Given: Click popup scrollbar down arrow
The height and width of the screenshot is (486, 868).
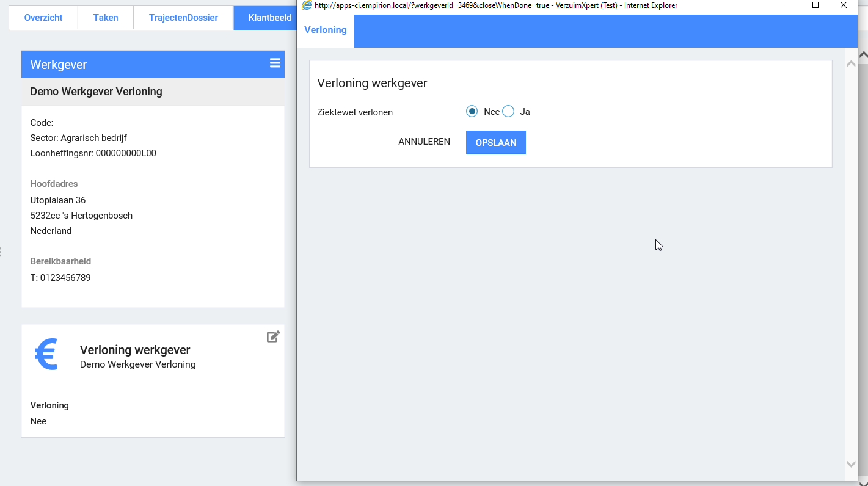Looking at the screenshot, I should point(851,464).
